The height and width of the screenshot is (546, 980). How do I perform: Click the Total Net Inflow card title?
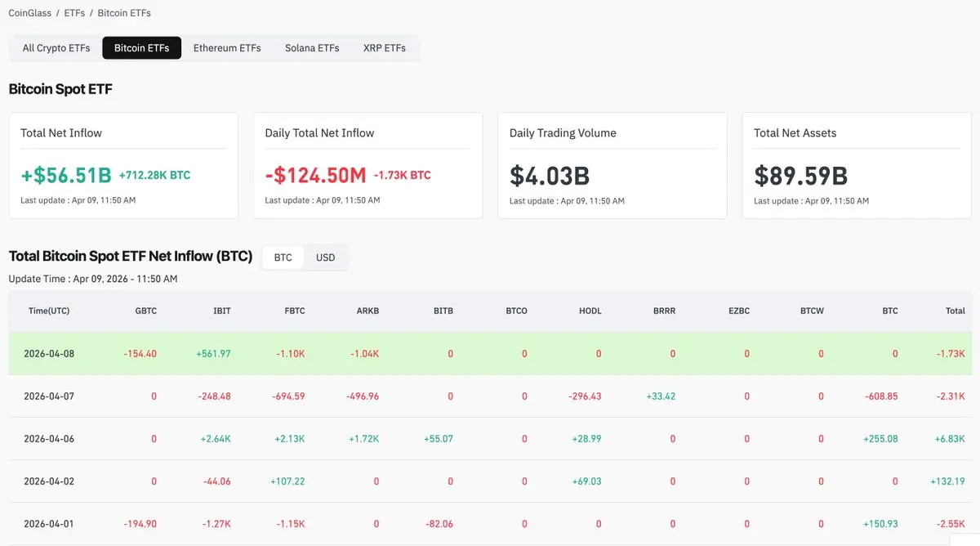61,133
